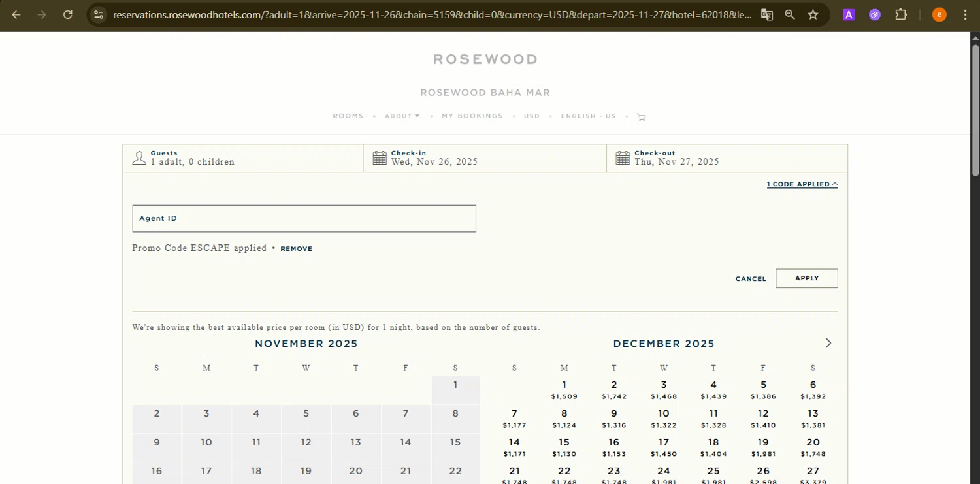Open the shopping cart icon
This screenshot has width=980, height=484.
(642, 117)
